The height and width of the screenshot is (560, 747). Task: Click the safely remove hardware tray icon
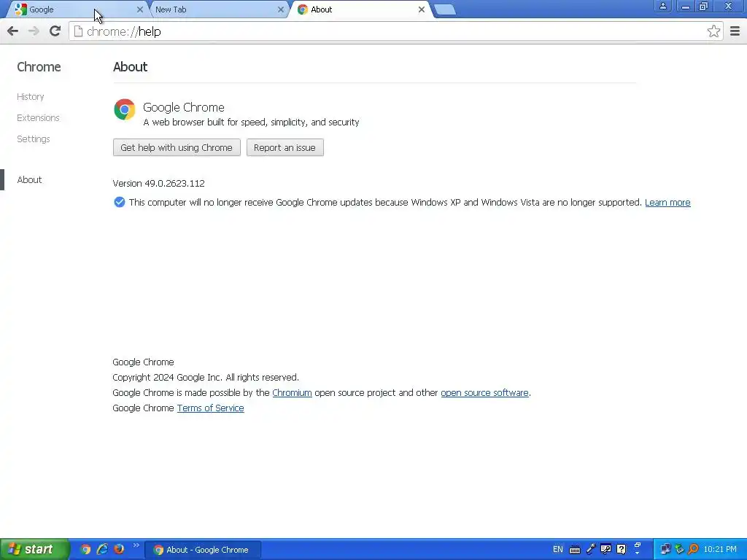680,550
